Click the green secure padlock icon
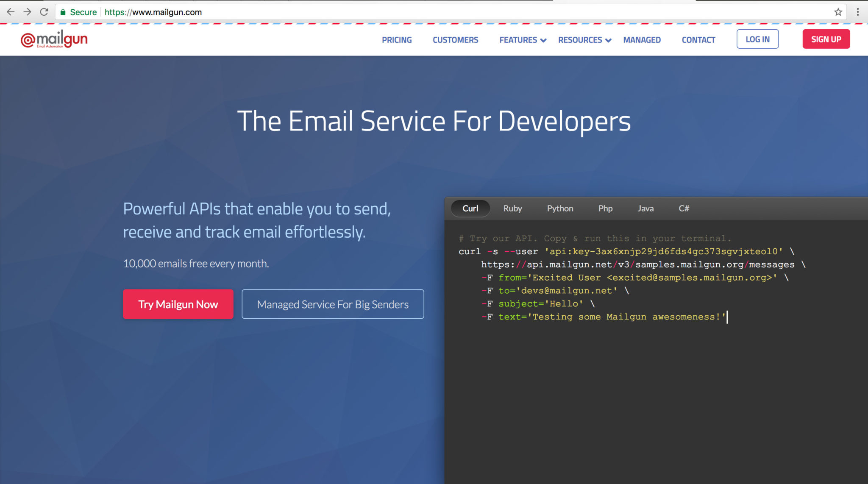Screen dimensions: 868x484 63,12
